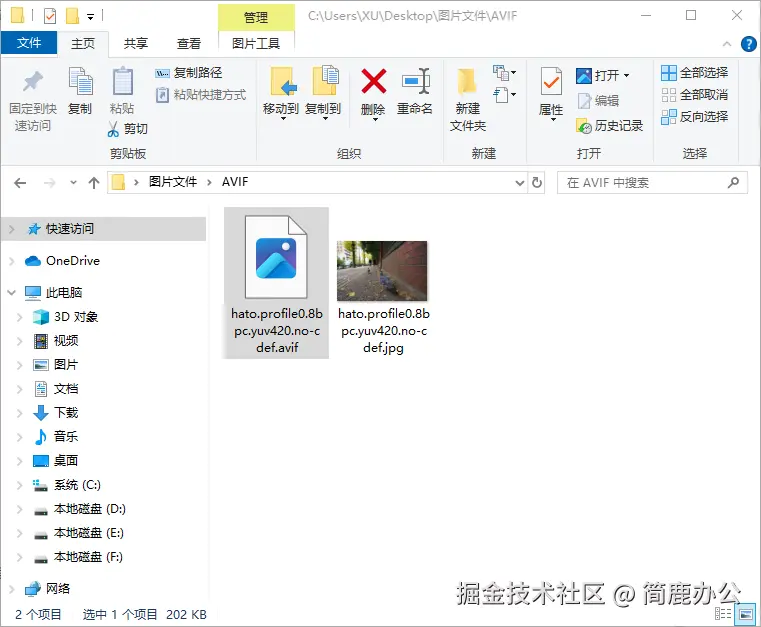Refresh the folder view
The image size is (761, 627).
point(537,183)
